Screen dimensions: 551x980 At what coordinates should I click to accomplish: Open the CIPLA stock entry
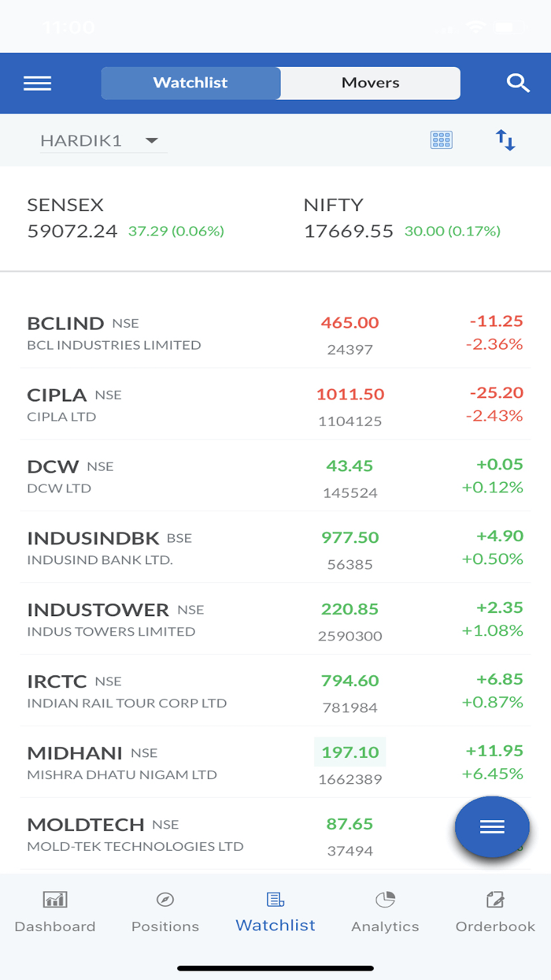point(275,403)
